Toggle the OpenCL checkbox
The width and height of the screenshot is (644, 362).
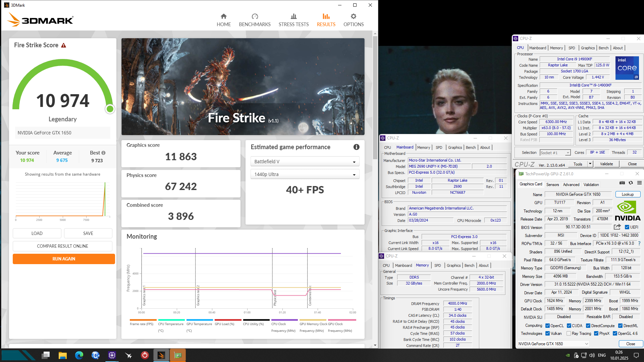click(547, 326)
